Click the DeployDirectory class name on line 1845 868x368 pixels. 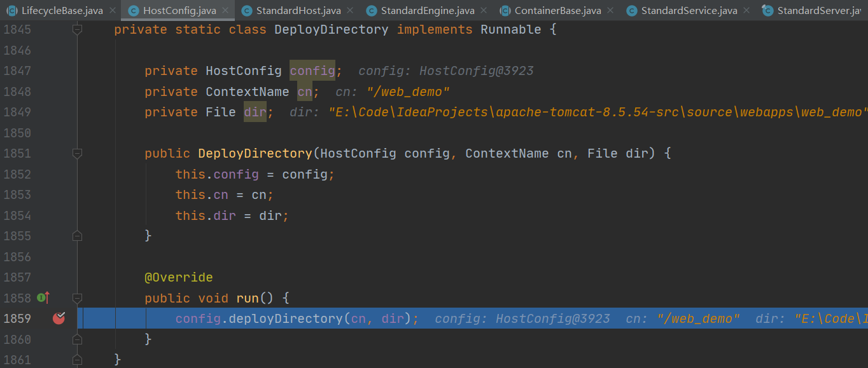tap(332, 29)
